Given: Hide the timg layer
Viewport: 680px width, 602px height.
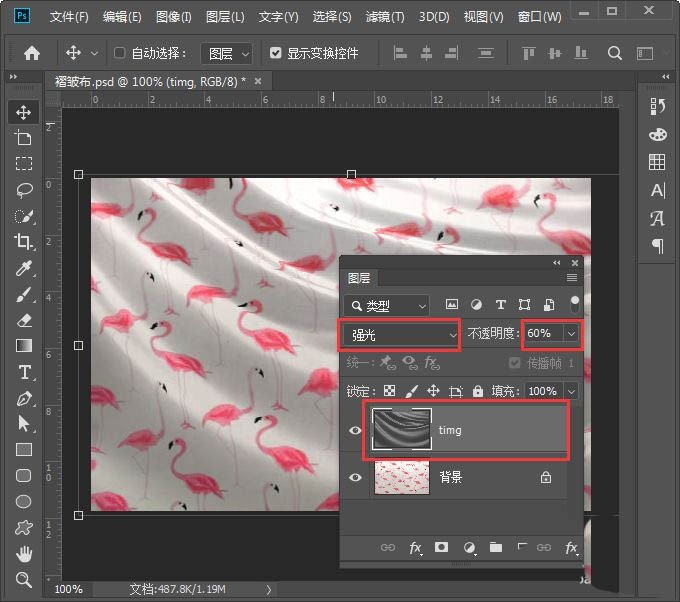Looking at the screenshot, I should pos(355,430).
